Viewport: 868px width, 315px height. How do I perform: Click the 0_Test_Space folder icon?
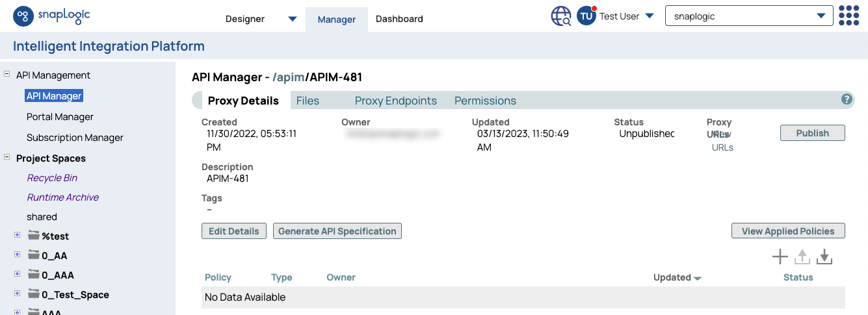point(34,294)
